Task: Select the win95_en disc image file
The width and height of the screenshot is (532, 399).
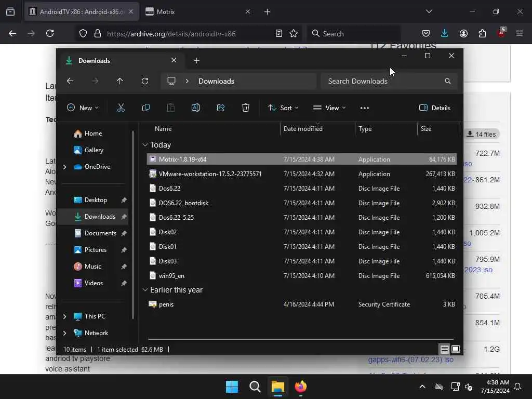Action: pyautogui.click(x=302, y=275)
